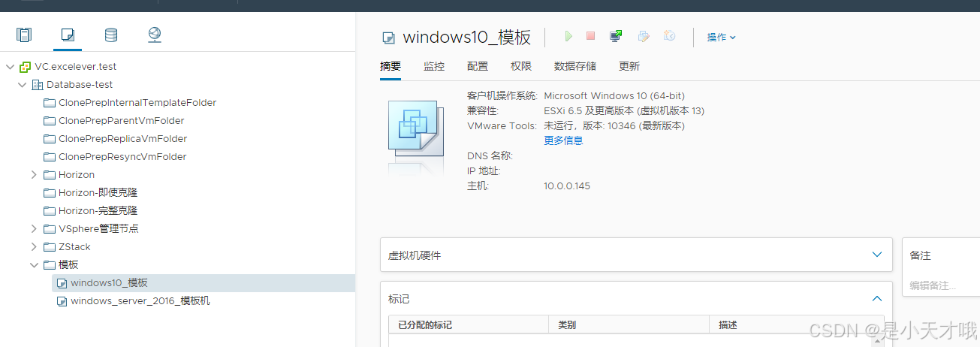Open the 权限 tab
This screenshot has height=347, width=980.
point(521,66)
